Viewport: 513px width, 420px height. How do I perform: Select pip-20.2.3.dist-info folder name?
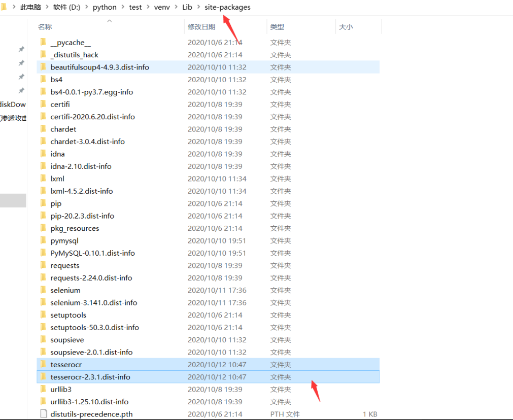tap(82, 216)
